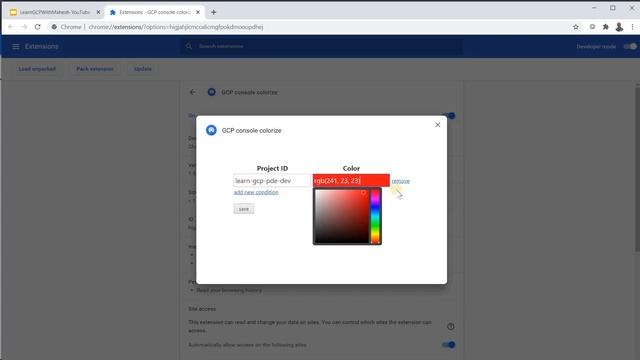Reload the current page

[38, 27]
